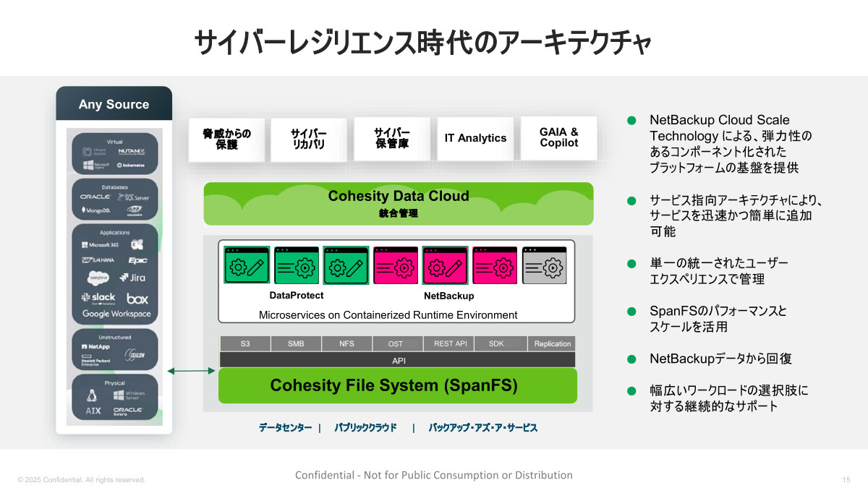Screen dimensions: 868x488
Task: Select the pink gear-and-pencil microservice icon
Action: (446, 265)
